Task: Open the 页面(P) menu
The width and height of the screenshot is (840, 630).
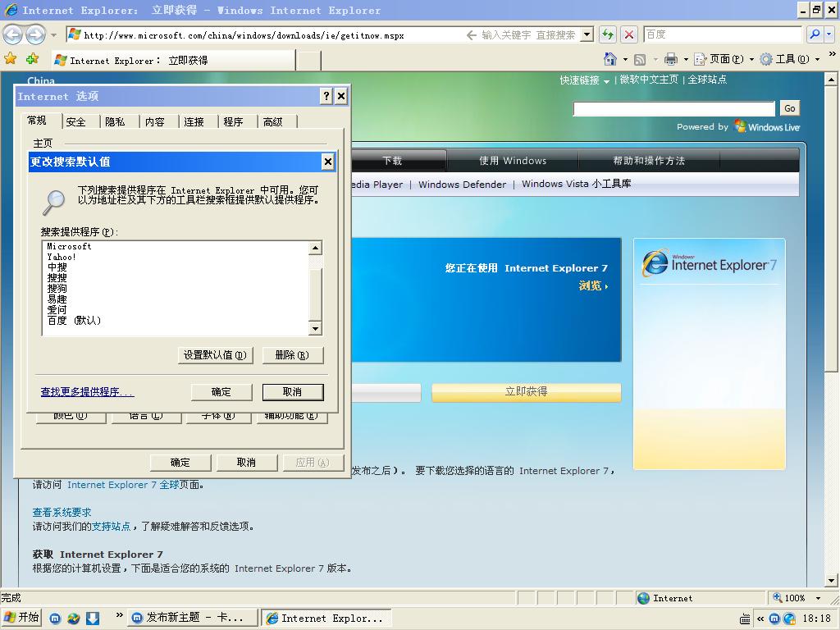Action: 724,59
